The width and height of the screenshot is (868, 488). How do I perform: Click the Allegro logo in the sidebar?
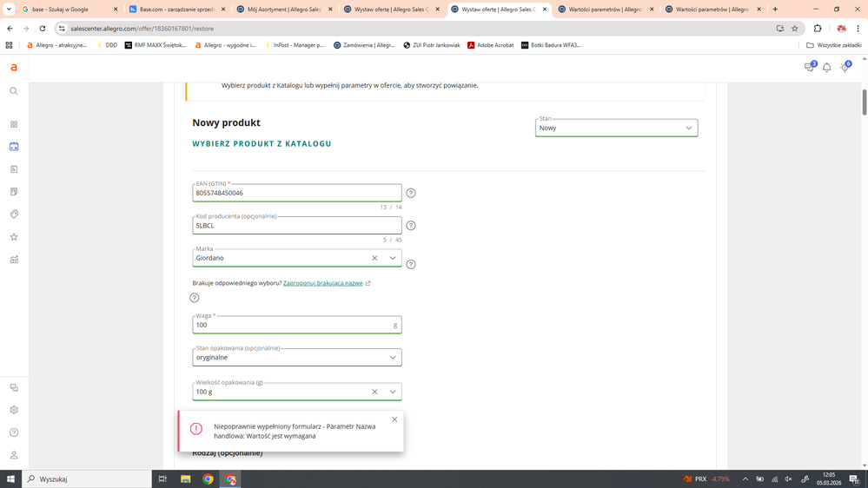coord(14,68)
